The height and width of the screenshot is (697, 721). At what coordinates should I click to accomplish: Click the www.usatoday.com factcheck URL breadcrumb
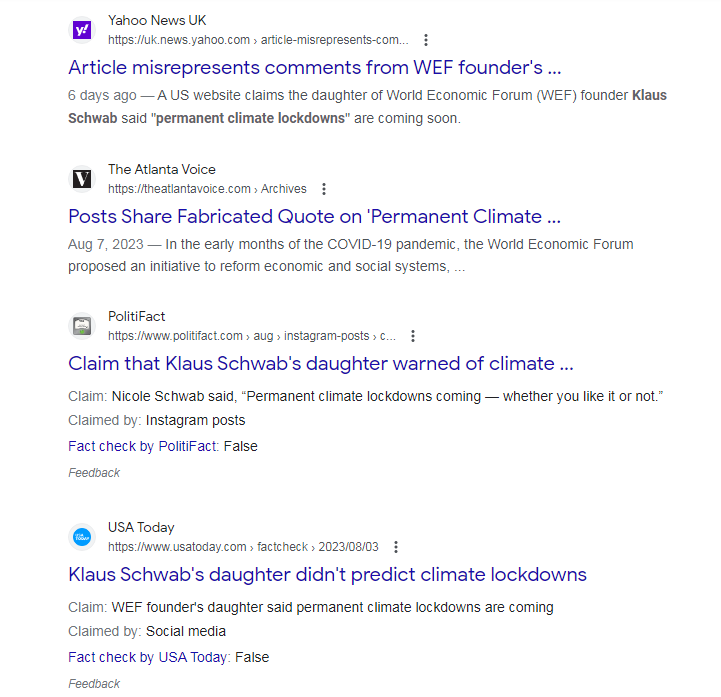tap(243, 547)
